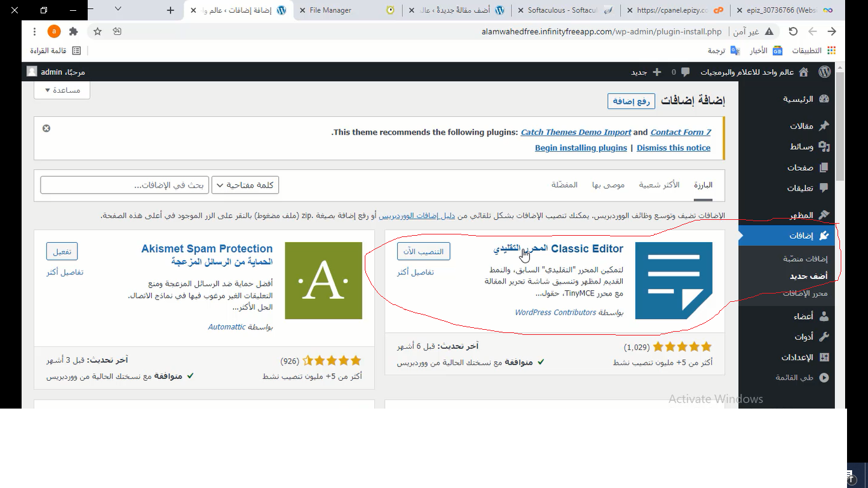This screenshot has height=488, width=868.
Task: Bookmark this page with the star icon
Action: [x=97, y=31]
